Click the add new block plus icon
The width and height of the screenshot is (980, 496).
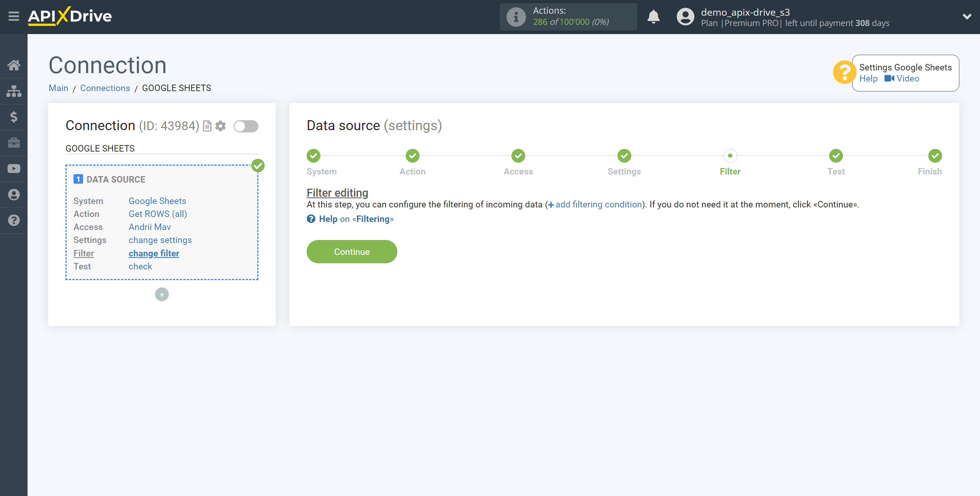click(x=162, y=294)
